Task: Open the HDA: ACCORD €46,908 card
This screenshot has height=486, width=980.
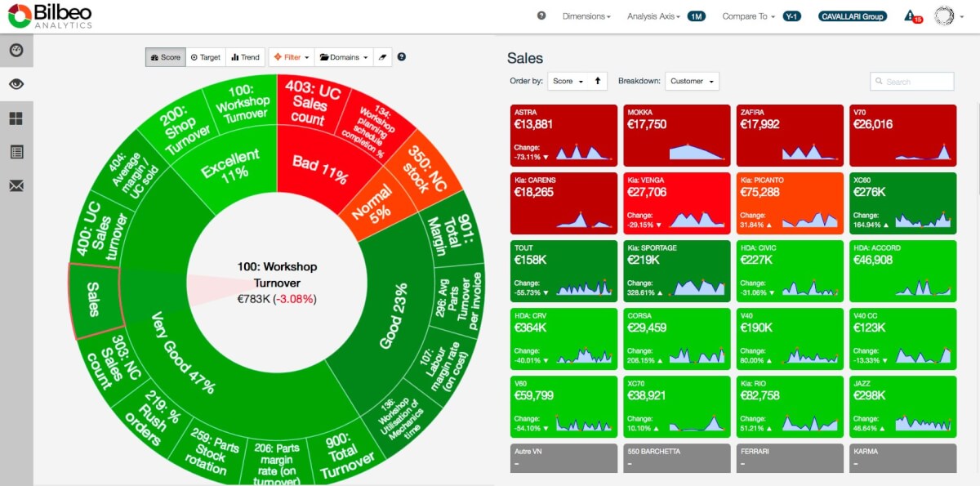Action: (902, 271)
